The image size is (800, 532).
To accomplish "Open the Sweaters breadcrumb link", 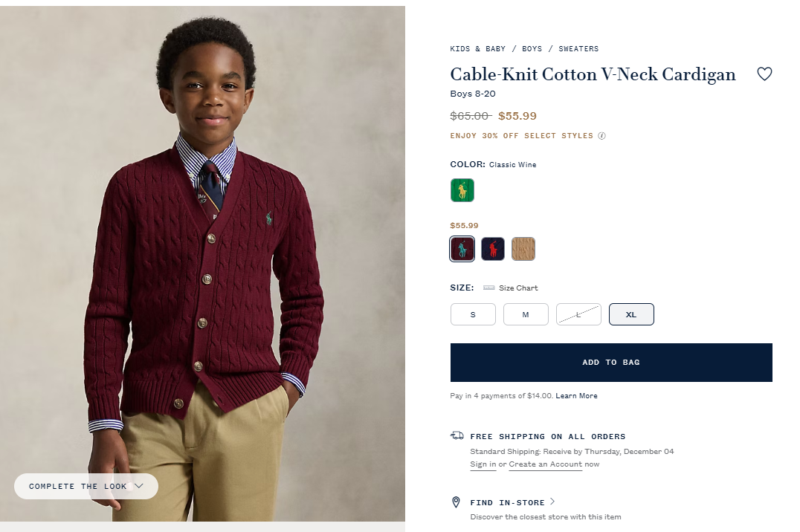I will (578, 49).
